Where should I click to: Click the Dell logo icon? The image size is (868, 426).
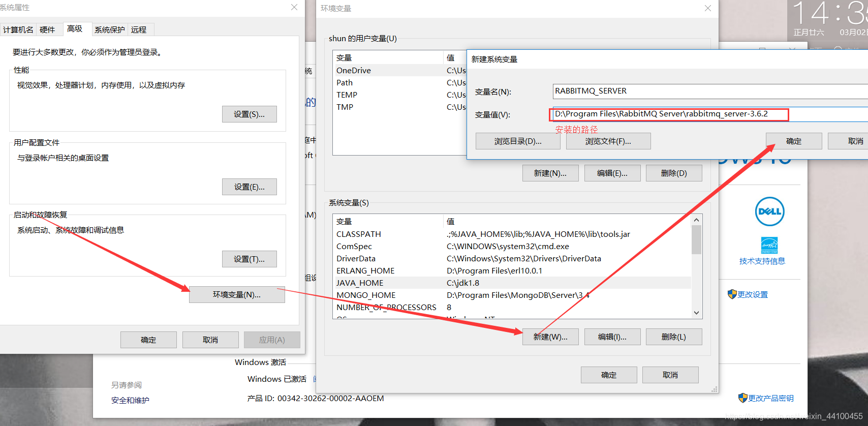769,211
